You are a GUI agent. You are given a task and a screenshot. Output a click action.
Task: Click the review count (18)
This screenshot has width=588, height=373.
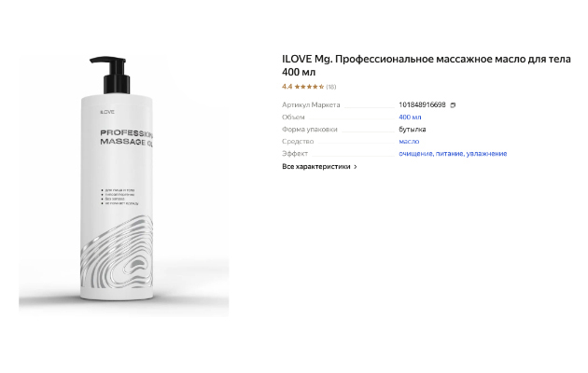331,87
